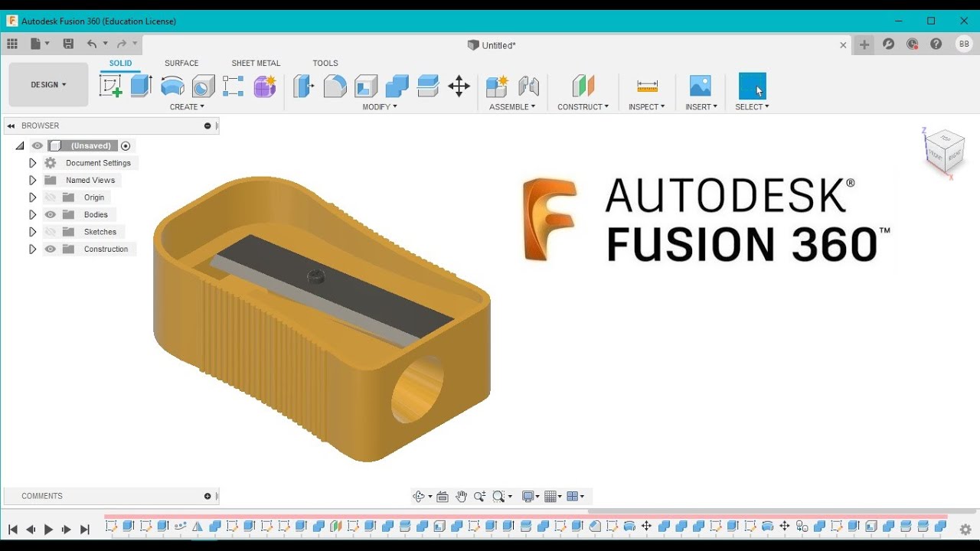Expand the Comments panel with the plus dot

207,496
